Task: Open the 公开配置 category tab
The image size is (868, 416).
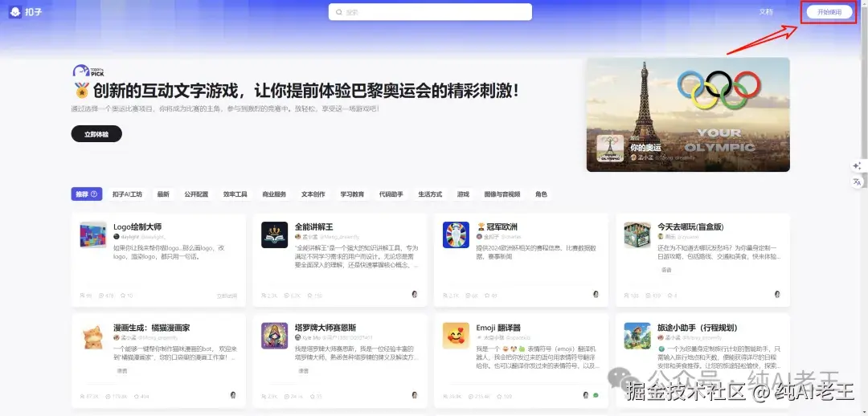Action: tap(196, 194)
